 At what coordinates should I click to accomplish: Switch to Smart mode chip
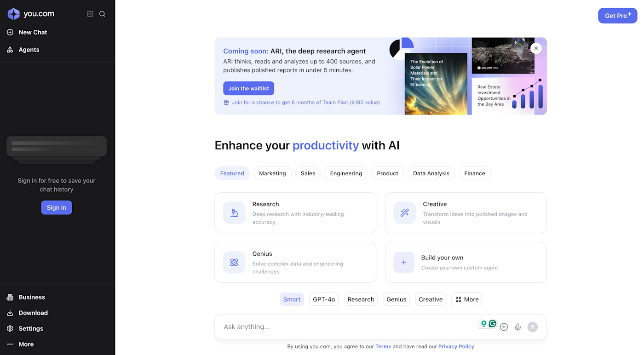pyautogui.click(x=292, y=299)
